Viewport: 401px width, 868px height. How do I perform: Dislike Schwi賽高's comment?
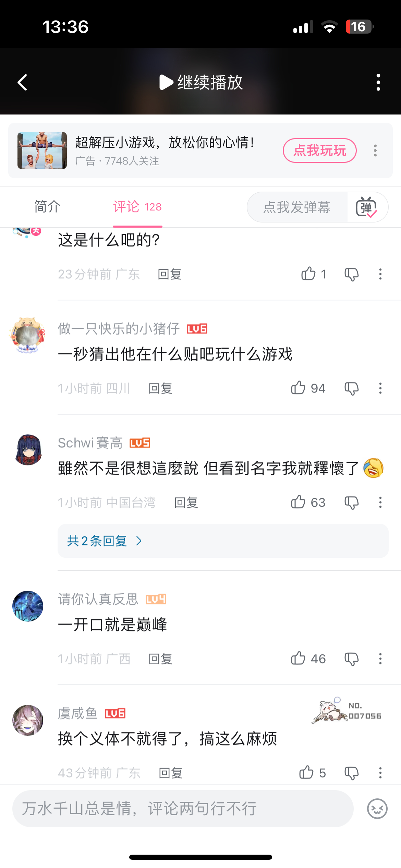[351, 503]
